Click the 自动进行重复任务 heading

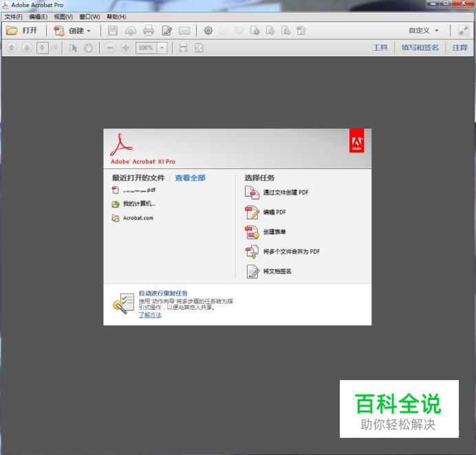(163, 293)
